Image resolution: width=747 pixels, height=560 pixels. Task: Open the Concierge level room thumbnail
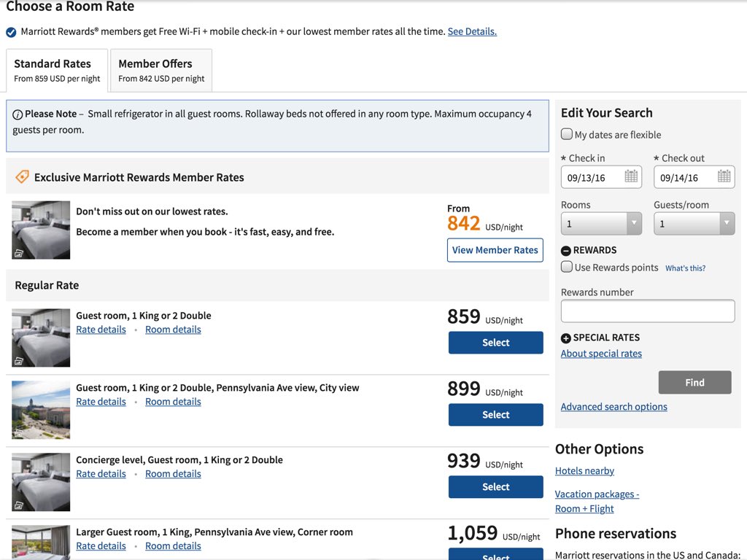click(41, 482)
